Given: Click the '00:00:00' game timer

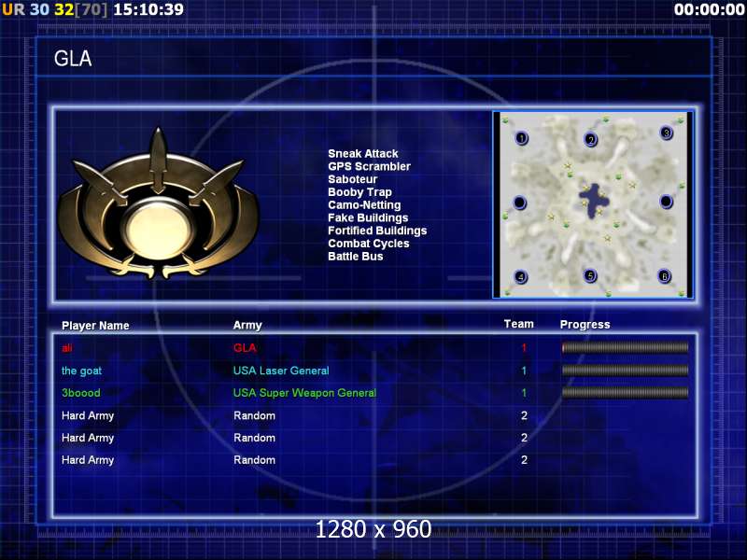Looking at the screenshot, I should [x=710, y=9].
